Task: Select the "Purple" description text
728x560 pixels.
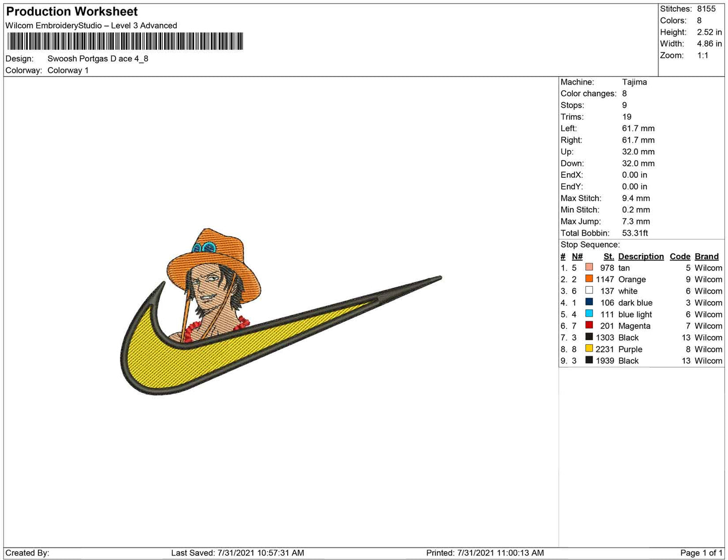Action: (630, 349)
